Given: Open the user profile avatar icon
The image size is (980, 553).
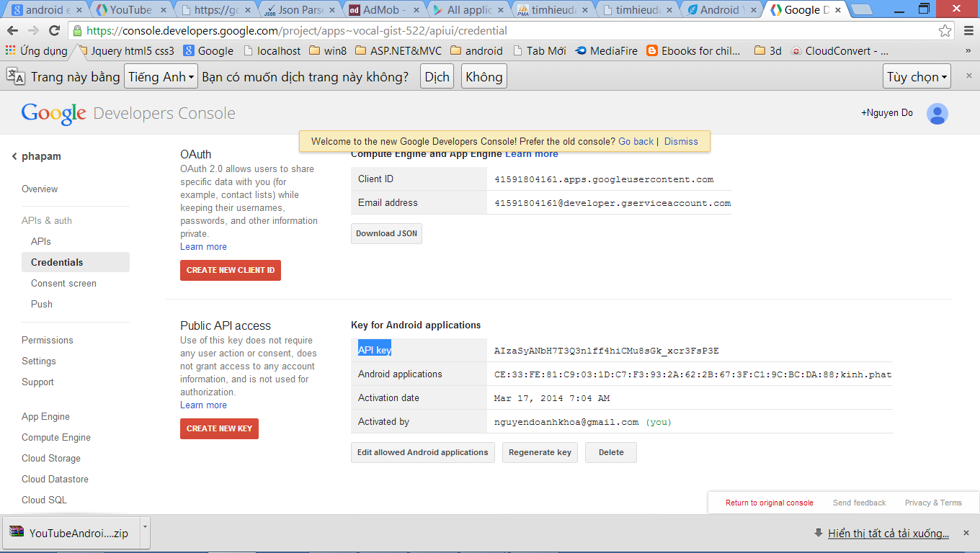Looking at the screenshot, I should click(x=937, y=114).
